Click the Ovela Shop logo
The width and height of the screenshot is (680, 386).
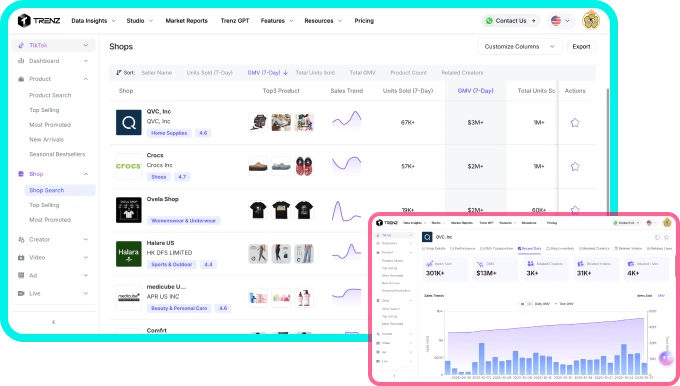point(128,210)
